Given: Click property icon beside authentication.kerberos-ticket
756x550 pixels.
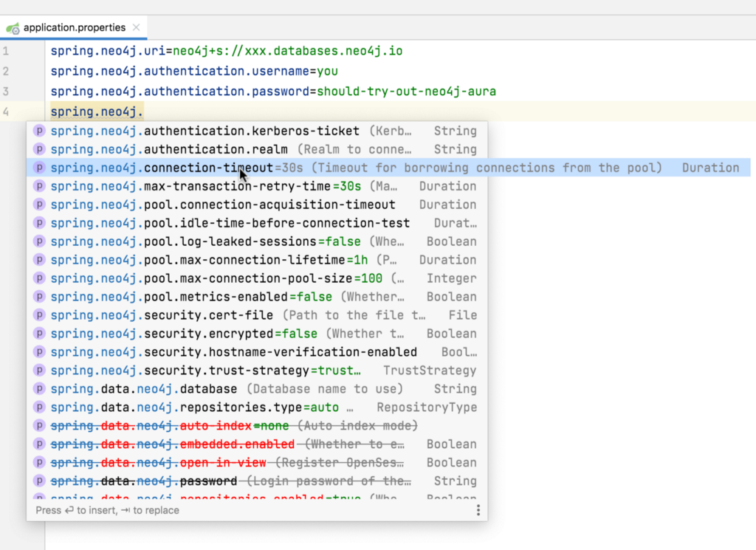Looking at the screenshot, I should [40, 131].
